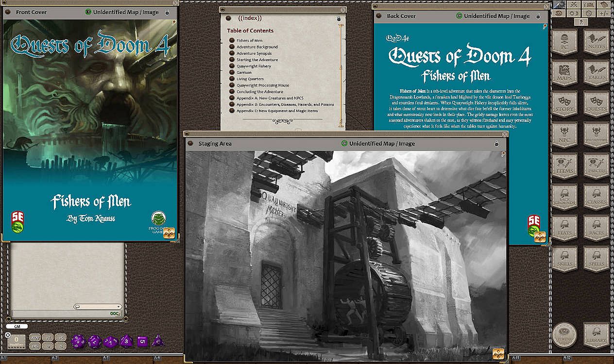Open the Story sidebar button
The height and width of the screenshot is (364, 614).
[564, 104]
